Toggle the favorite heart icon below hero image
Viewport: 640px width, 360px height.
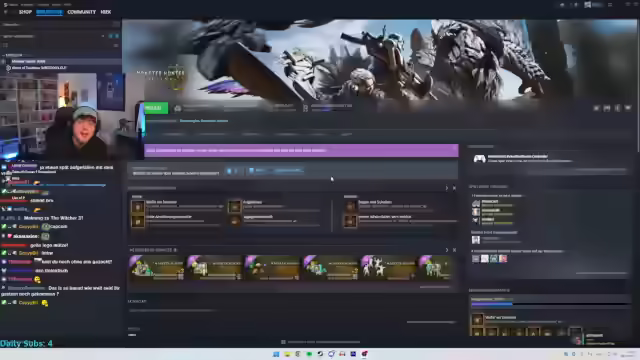click(628, 108)
